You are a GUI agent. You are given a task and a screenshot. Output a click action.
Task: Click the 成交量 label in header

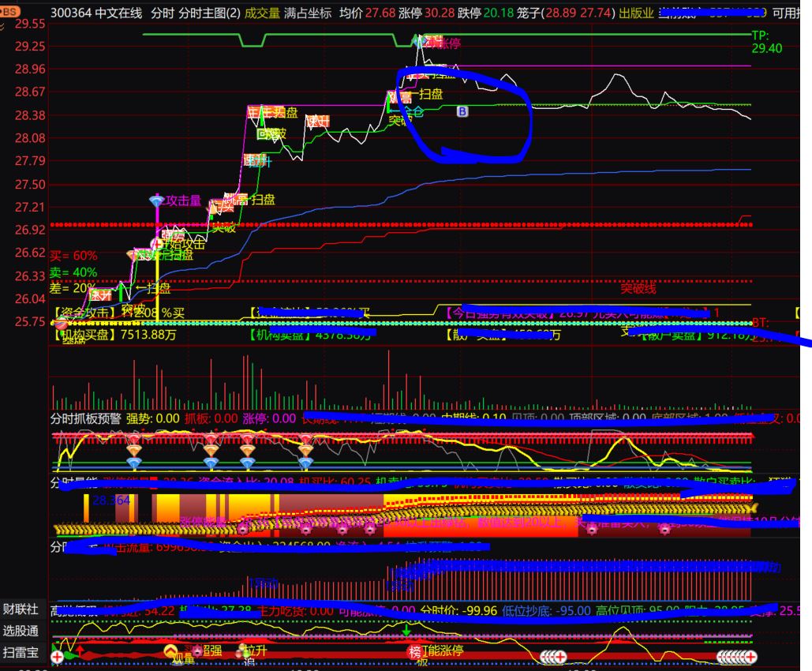pos(262,13)
